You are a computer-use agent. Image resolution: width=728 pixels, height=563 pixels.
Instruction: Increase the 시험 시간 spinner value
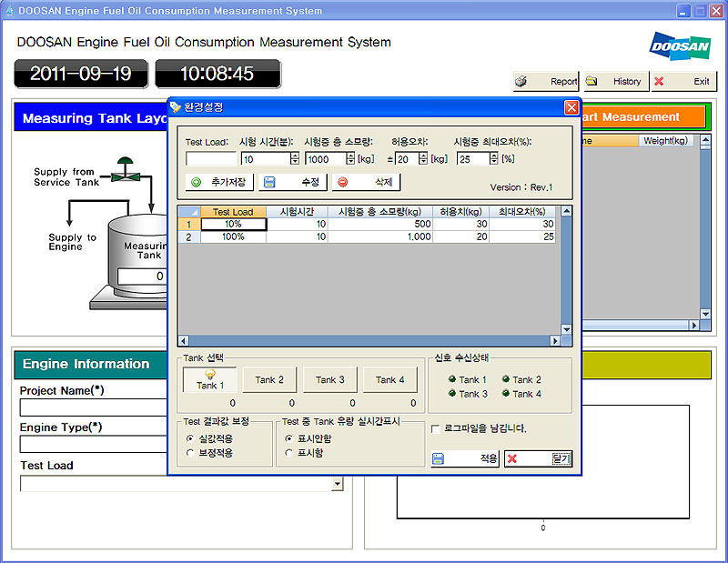(x=294, y=155)
